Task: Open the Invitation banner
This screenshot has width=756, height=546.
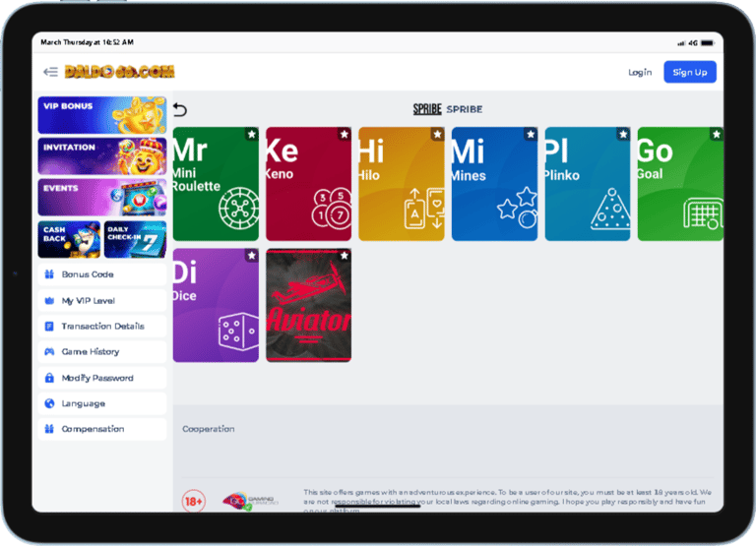Action: [x=102, y=156]
